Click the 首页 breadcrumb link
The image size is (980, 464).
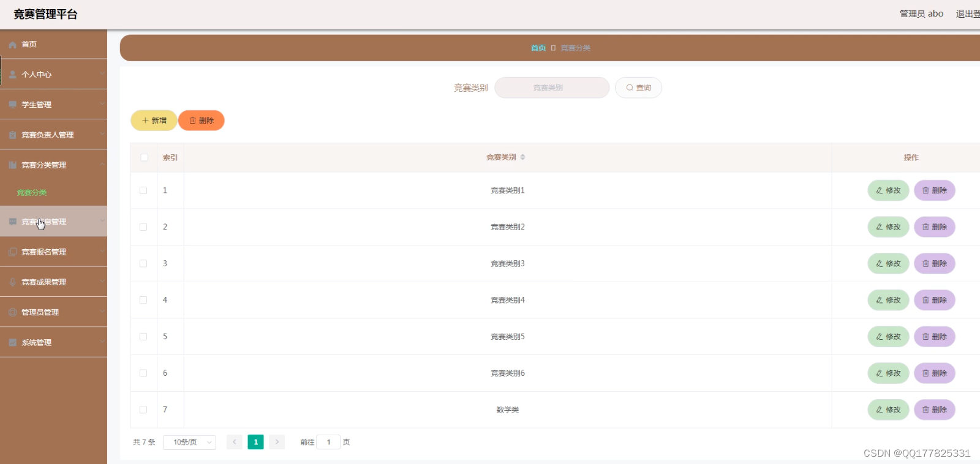point(538,48)
